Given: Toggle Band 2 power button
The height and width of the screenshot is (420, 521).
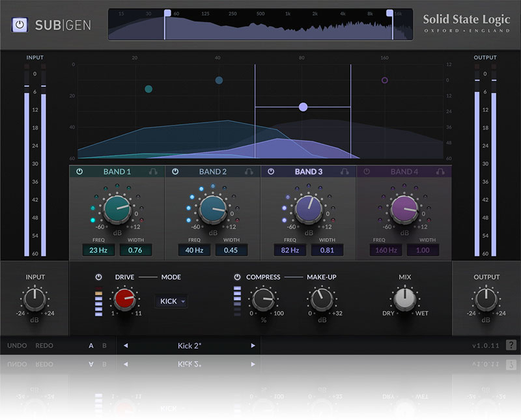Looking at the screenshot, I should (175, 171).
